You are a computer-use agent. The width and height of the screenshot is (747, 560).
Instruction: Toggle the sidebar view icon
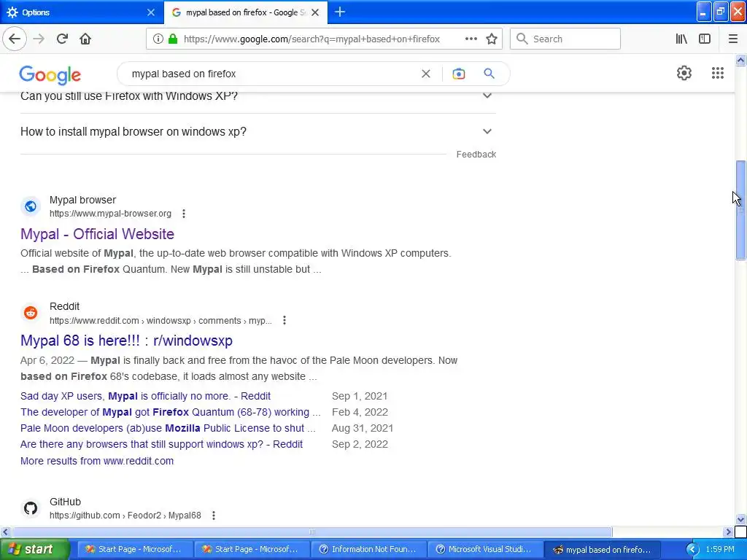pos(705,39)
